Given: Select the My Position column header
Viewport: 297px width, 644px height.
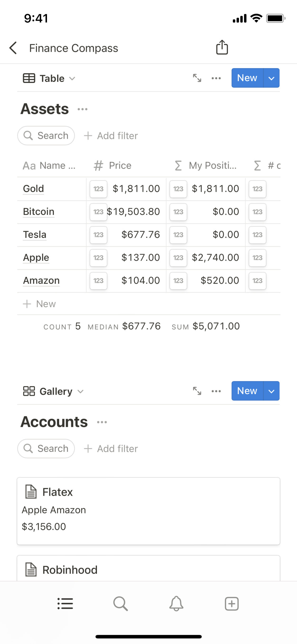Looking at the screenshot, I should pos(212,165).
